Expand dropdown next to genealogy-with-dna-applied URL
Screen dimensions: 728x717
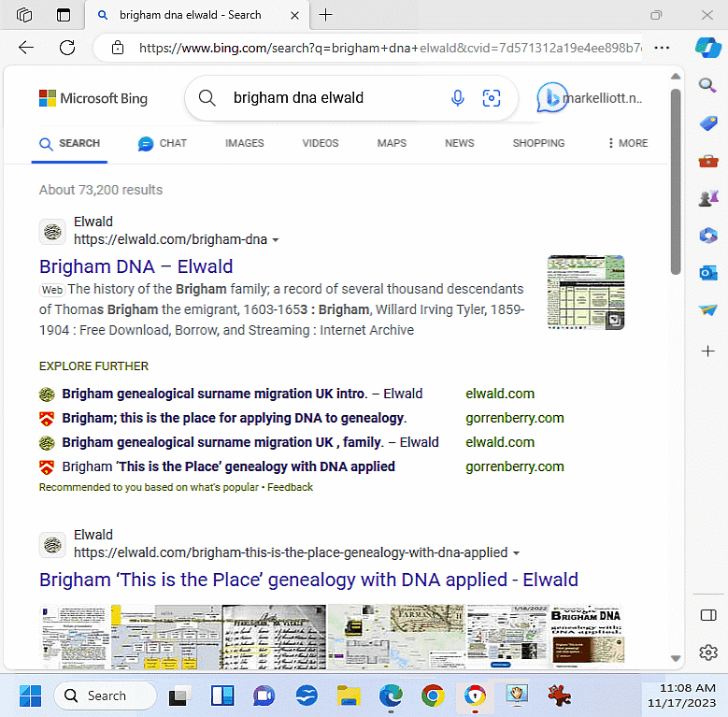click(516, 553)
